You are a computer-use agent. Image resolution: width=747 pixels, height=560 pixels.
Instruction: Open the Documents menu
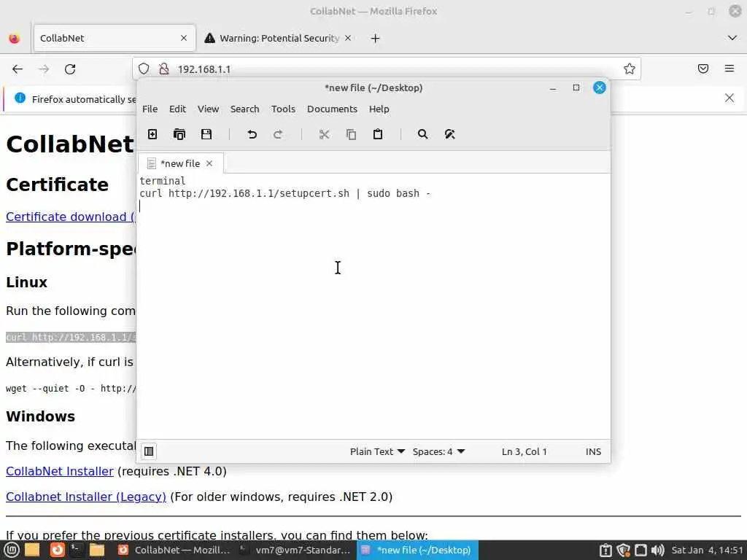[x=332, y=109]
